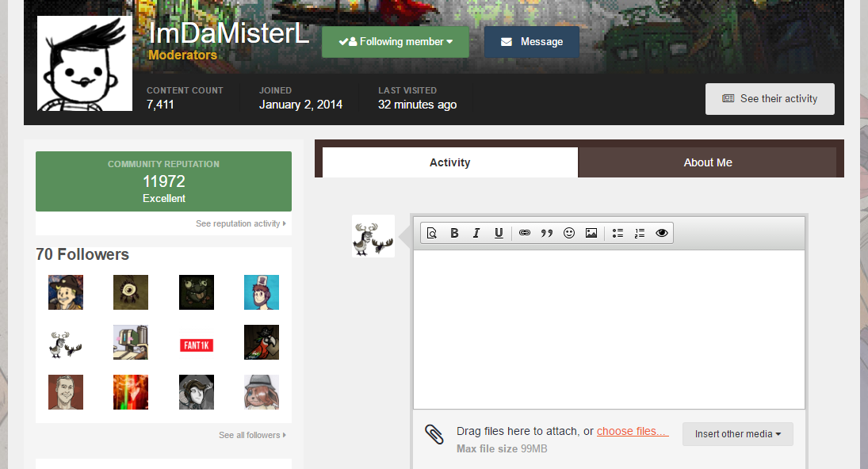Open the dark green frog follower avatar
The width and height of the screenshot is (868, 469).
point(197,292)
